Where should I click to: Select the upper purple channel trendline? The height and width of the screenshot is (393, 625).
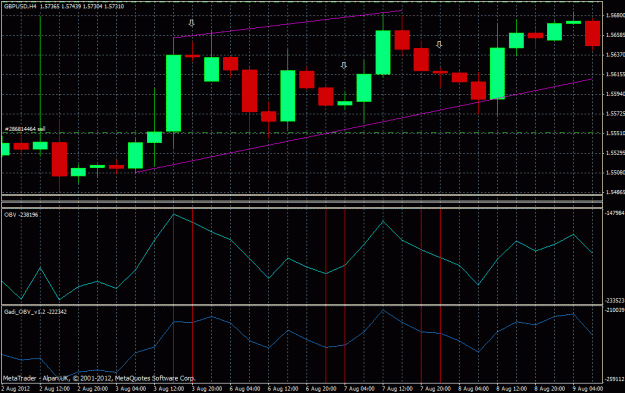pyautogui.click(x=288, y=24)
